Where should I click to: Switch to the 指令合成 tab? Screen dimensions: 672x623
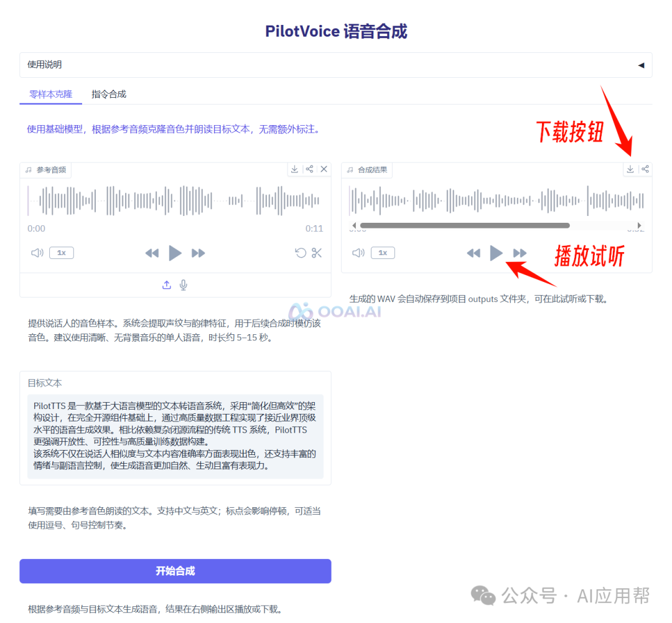(109, 95)
